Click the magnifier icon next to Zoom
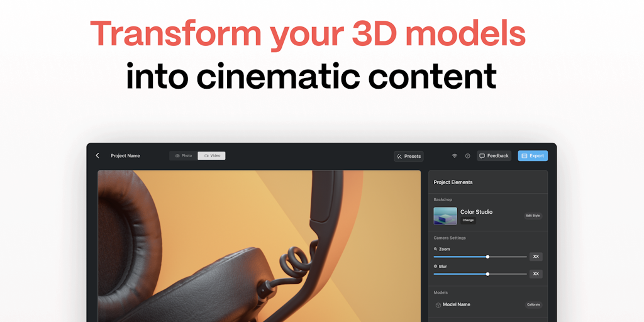Image resolution: width=644 pixels, height=322 pixels. 435,249
